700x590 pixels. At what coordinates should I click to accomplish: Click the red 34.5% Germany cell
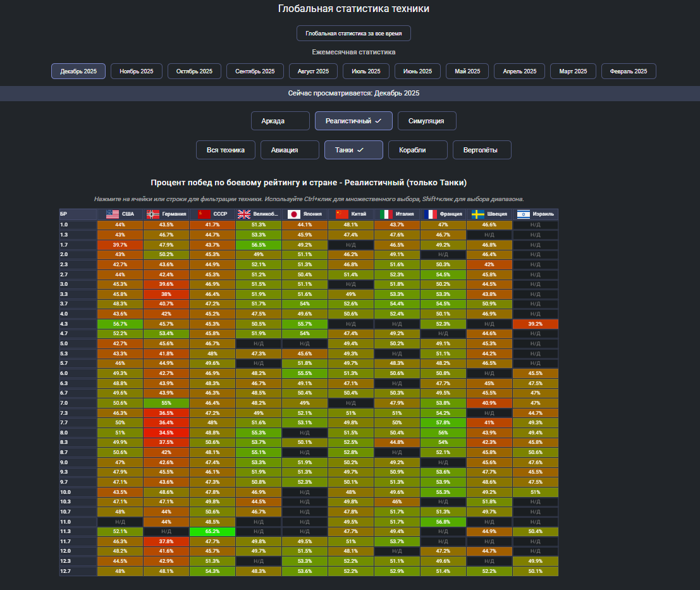pos(166,433)
